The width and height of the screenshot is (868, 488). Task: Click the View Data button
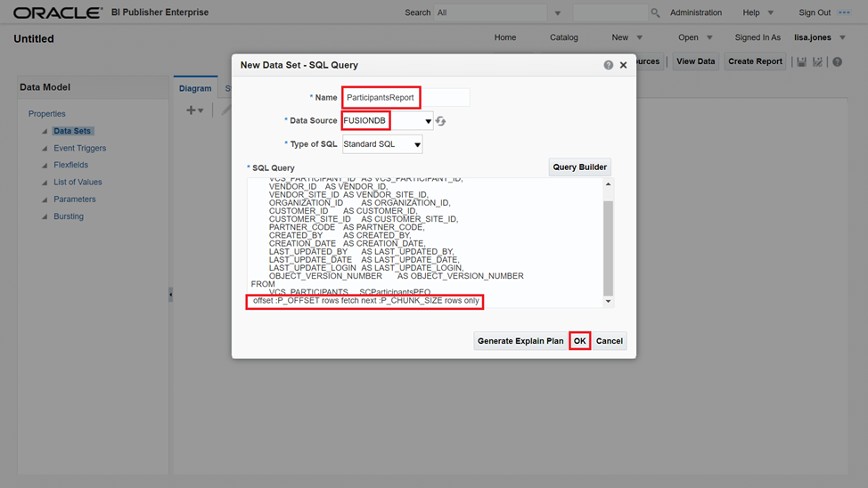695,61
